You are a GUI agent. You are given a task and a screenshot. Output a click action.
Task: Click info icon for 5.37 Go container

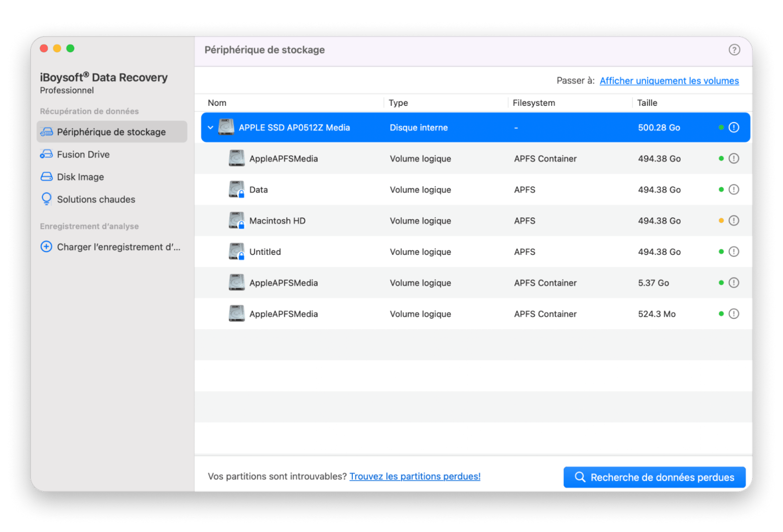(734, 283)
